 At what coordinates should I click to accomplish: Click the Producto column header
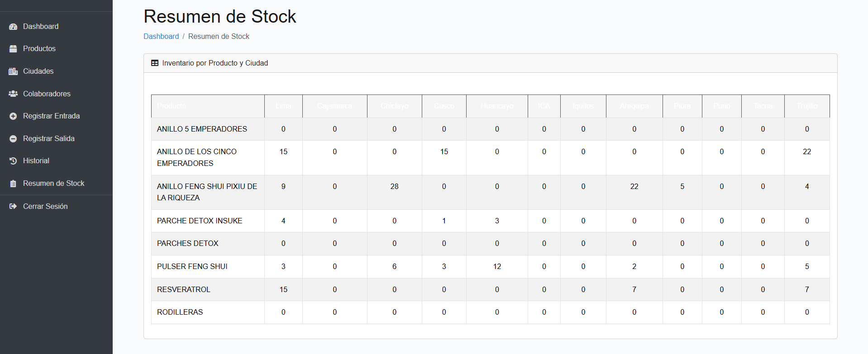click(172, 106)
